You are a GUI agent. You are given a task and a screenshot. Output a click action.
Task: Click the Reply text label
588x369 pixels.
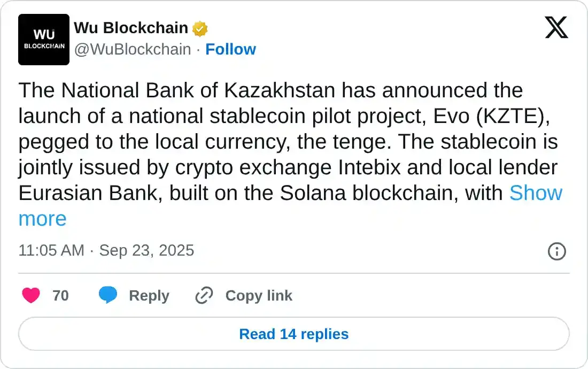click(149, 295)
